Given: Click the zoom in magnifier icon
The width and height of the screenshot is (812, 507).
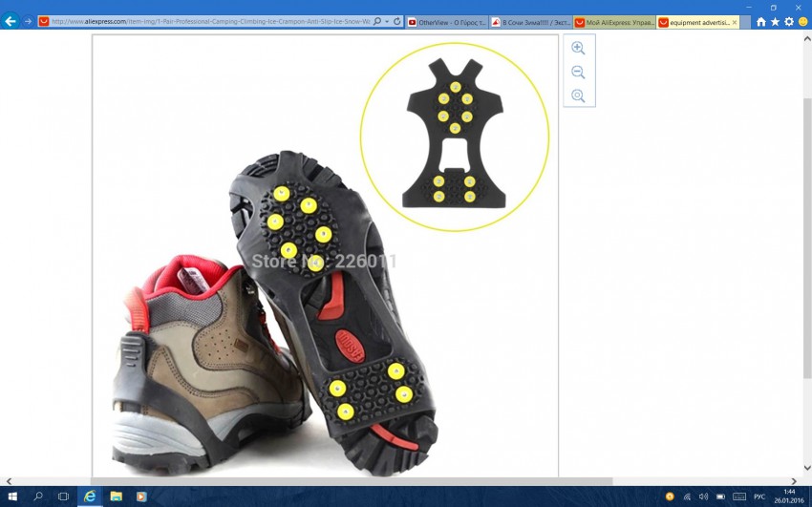Looking at the screenshot, I should (x=578, y=48).
